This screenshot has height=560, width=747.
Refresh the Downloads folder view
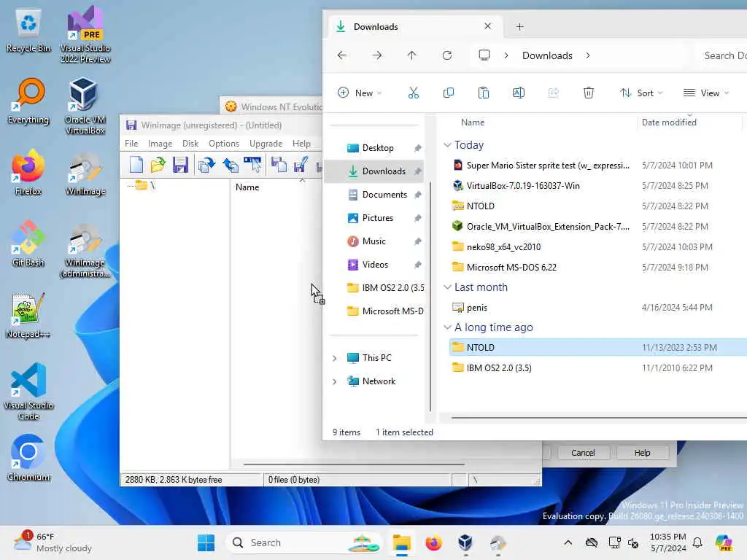[x=447, y=55]
